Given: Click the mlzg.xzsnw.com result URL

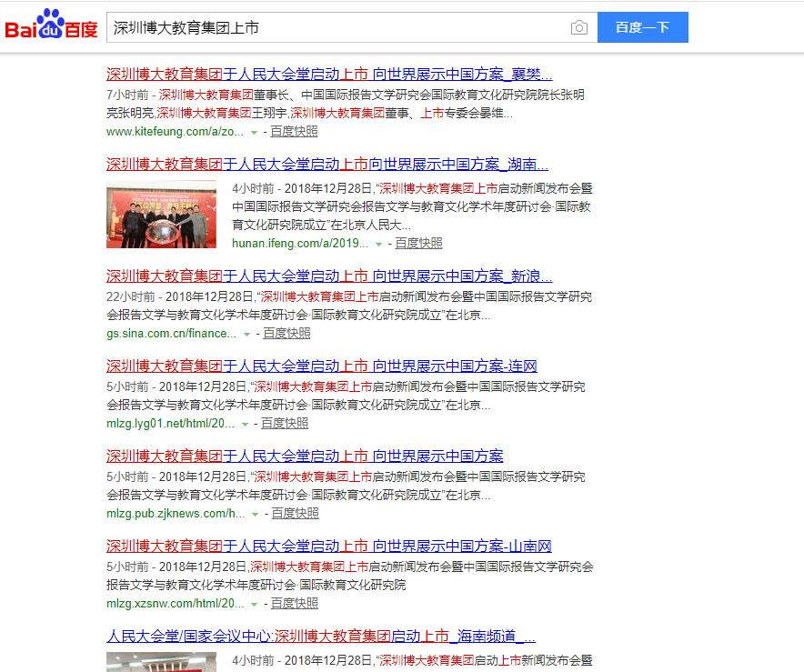Looking at the screenshot, I should [x=175, y=604].
